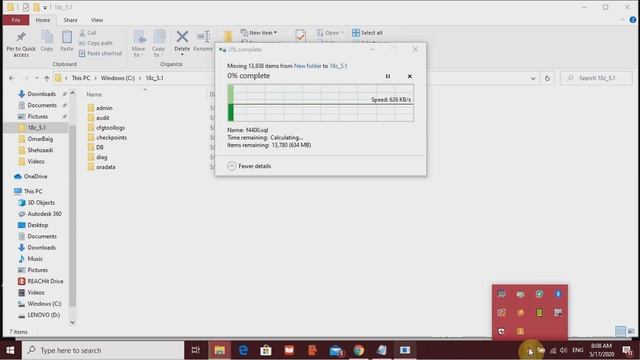Select the cfgtoollogs folder

point(106,128)
